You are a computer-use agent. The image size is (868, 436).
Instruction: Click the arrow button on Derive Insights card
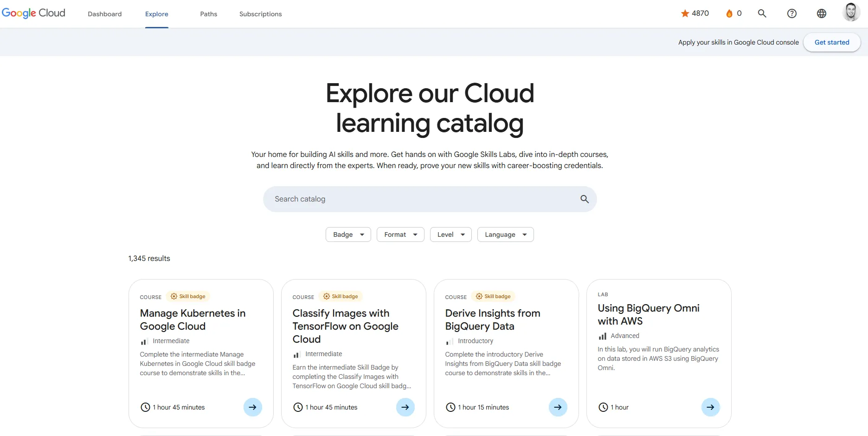[x=558, y=407]
